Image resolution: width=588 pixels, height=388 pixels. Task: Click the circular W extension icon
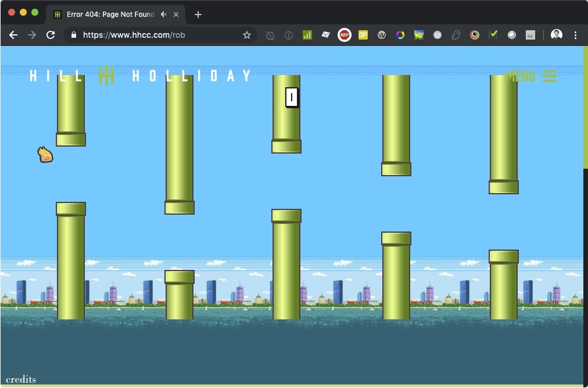point(381,35)
